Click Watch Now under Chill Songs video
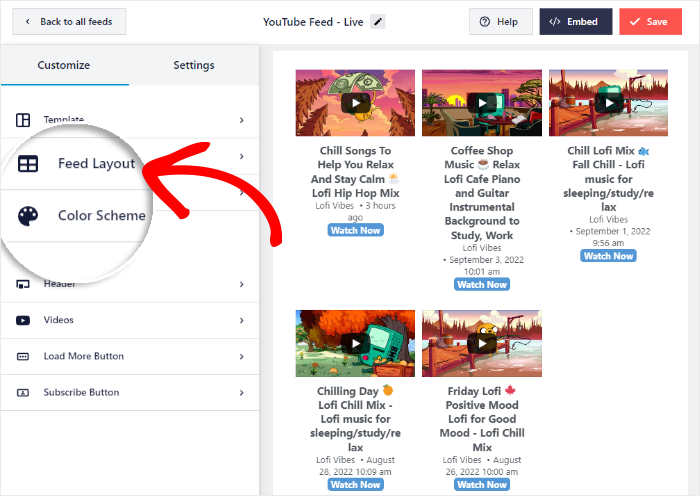This screenshot has height=496, width=700. click(x=355, y=230)
